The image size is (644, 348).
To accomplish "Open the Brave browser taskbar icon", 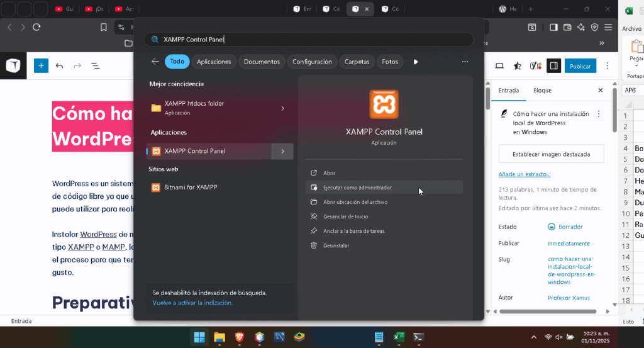I will pyautogui.click(x=240, y=337).
